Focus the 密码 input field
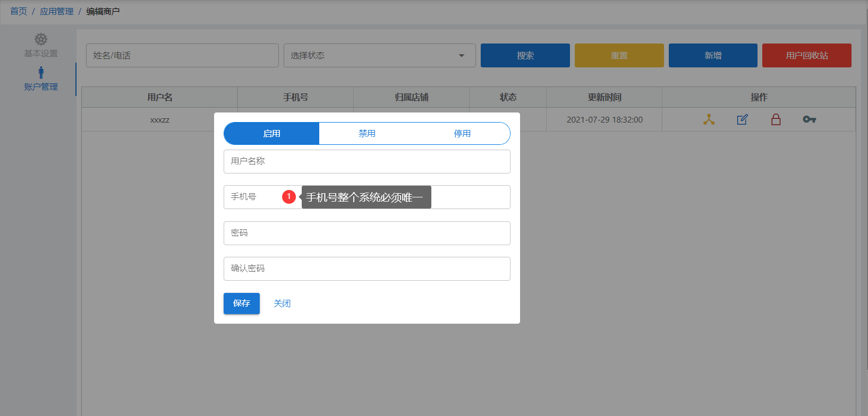 [x=367, y=233]
